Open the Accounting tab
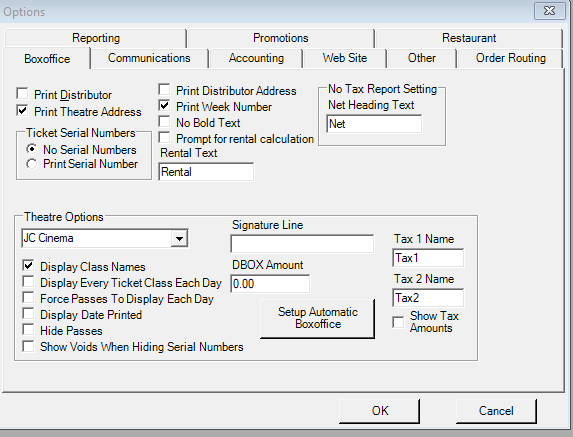 tap(256, 58)
